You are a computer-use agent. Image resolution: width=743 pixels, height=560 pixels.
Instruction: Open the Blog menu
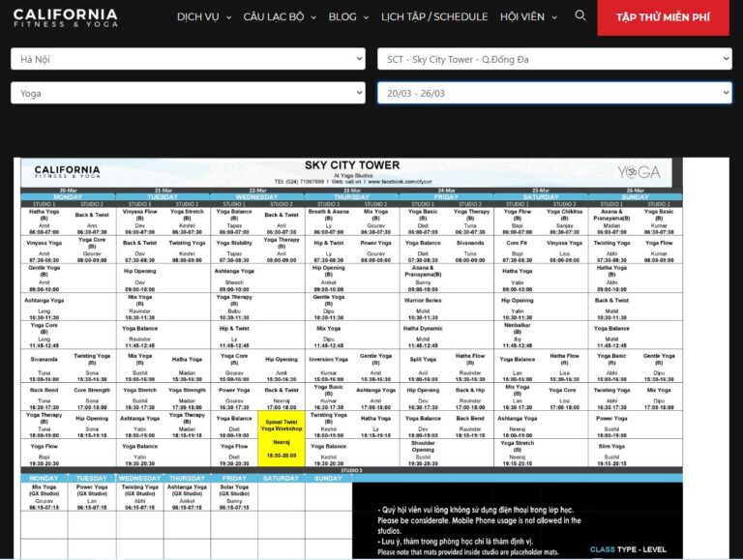point(348,17)
